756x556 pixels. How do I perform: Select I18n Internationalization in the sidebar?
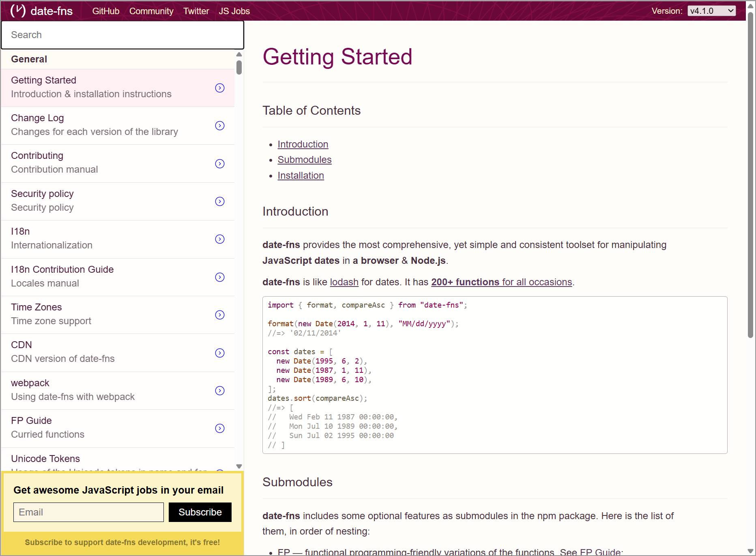[118, 239]
